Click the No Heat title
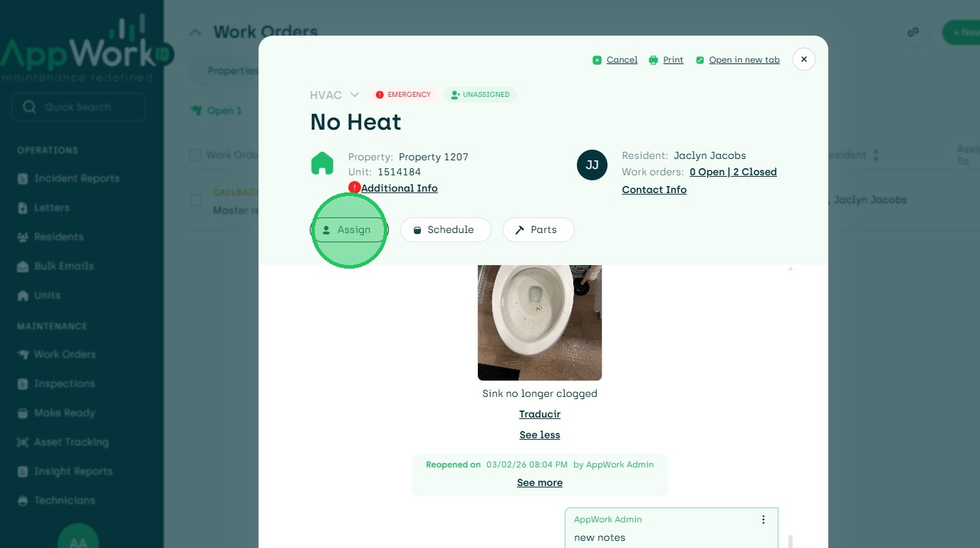The height and width of the screenshot is (548, 980). [356, 123]
